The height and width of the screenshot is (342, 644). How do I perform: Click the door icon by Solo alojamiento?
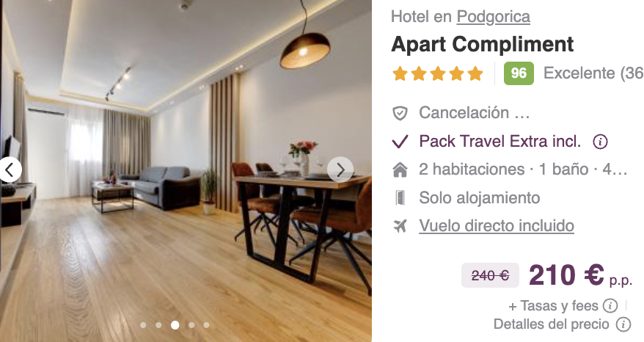coord(400,197)
